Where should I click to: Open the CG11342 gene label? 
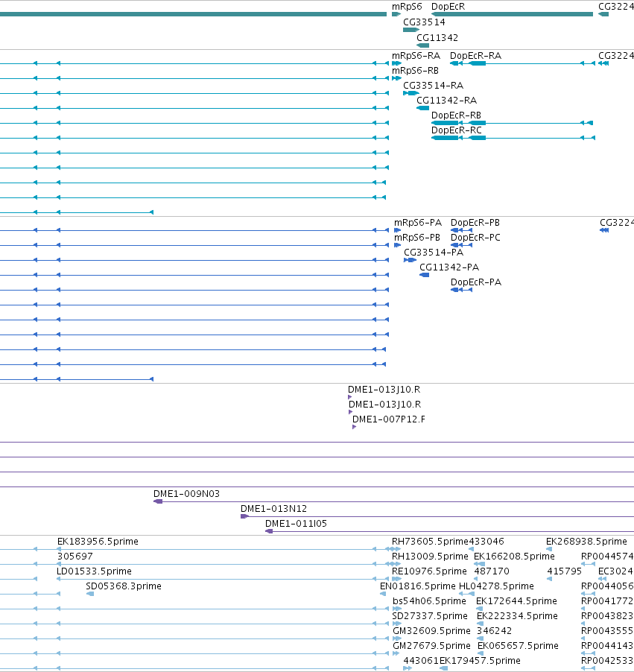(437, 38)
